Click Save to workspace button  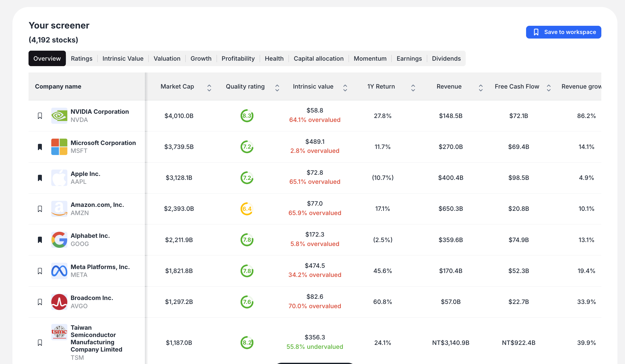pyautogui.click(x=563, y=32)
